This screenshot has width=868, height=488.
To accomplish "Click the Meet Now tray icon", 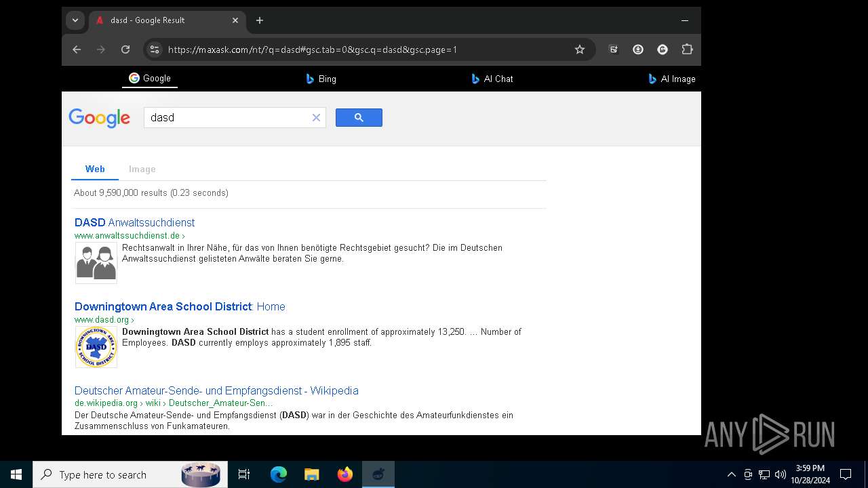I will point(748,474).
